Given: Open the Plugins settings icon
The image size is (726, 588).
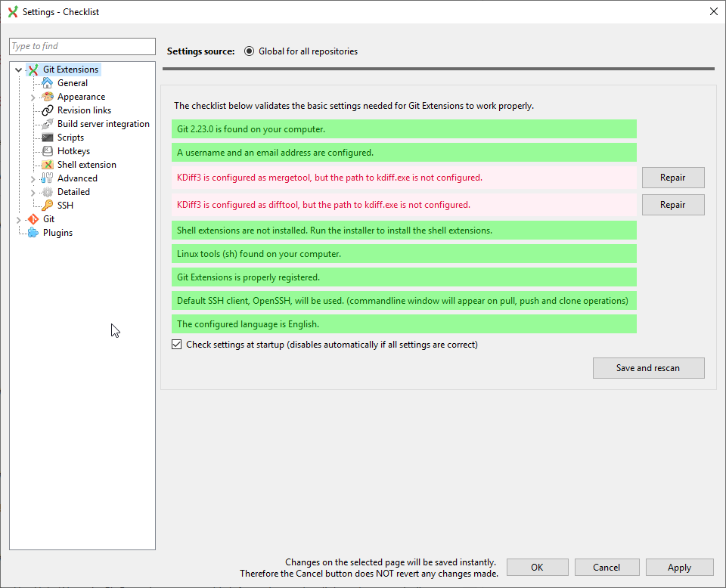Looking at the screenshot, I should [x=33, y=232].
